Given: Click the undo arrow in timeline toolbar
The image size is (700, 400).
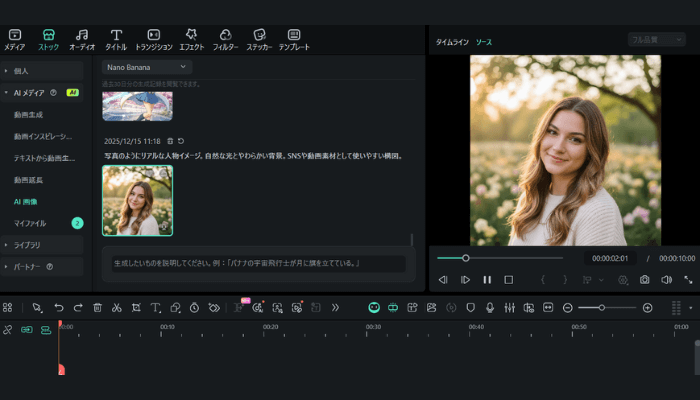Looking at the screenshot, I should (59, 308).
